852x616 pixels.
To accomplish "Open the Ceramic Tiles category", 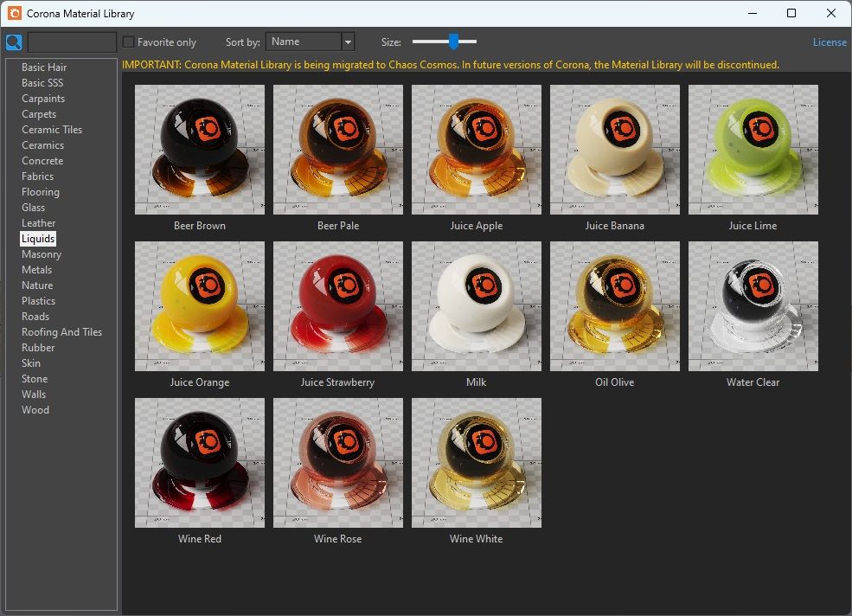I will pyautogui.click(x=52, y=130).
